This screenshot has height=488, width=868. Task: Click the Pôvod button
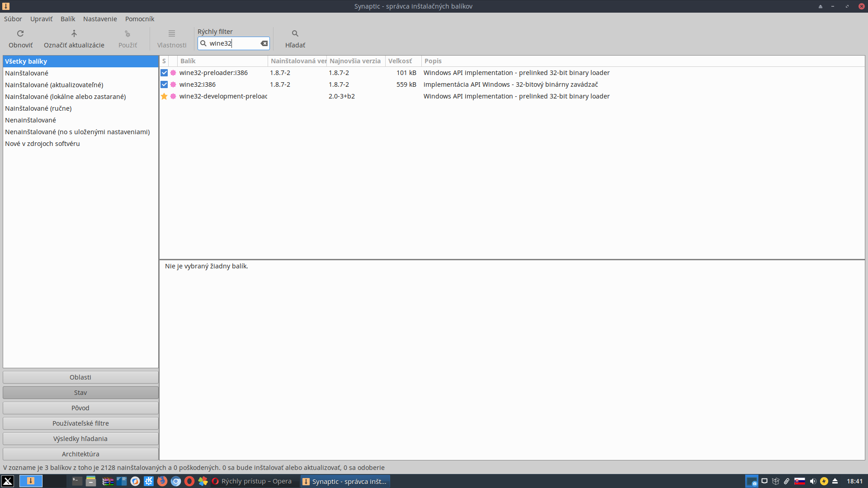(80, 408)
